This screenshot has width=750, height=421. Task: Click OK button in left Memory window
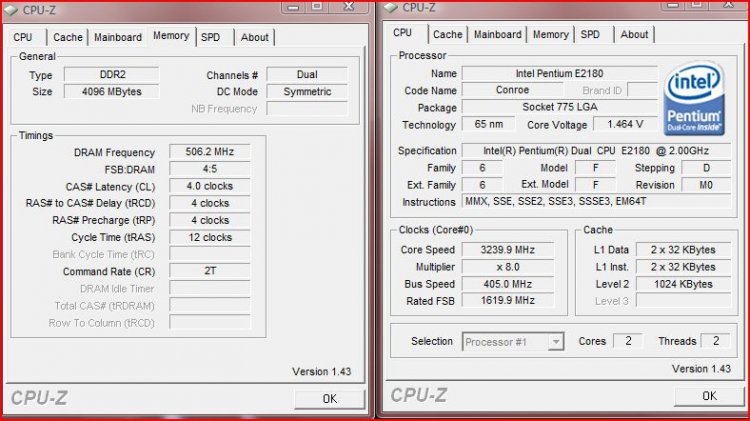330,399
